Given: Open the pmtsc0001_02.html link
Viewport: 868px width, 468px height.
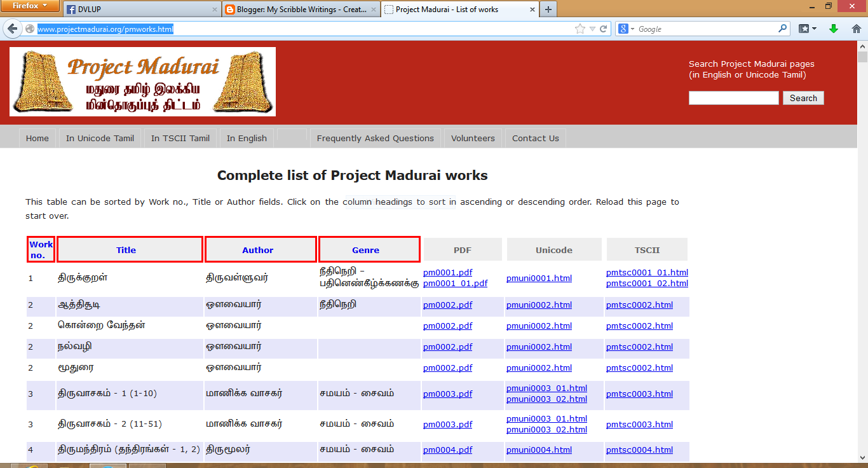Looking at the screenshot, I should [647, 284].
